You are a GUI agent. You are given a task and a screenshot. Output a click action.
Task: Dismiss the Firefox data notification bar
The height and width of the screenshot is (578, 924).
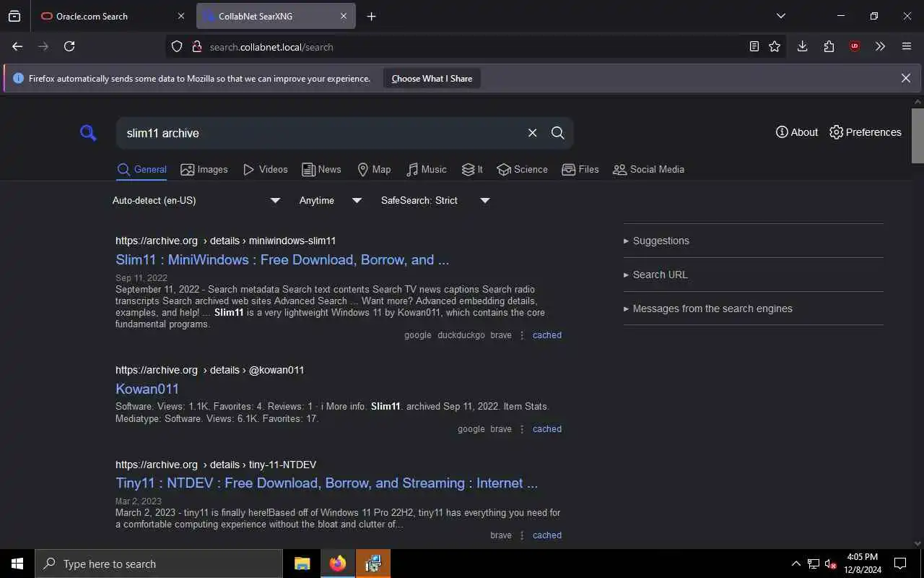[905, 78]
